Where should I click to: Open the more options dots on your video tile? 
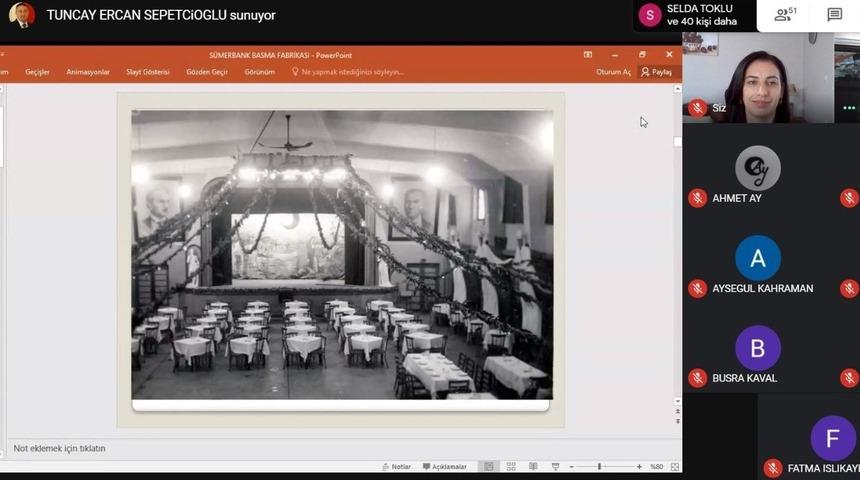[x=848, y=108]
